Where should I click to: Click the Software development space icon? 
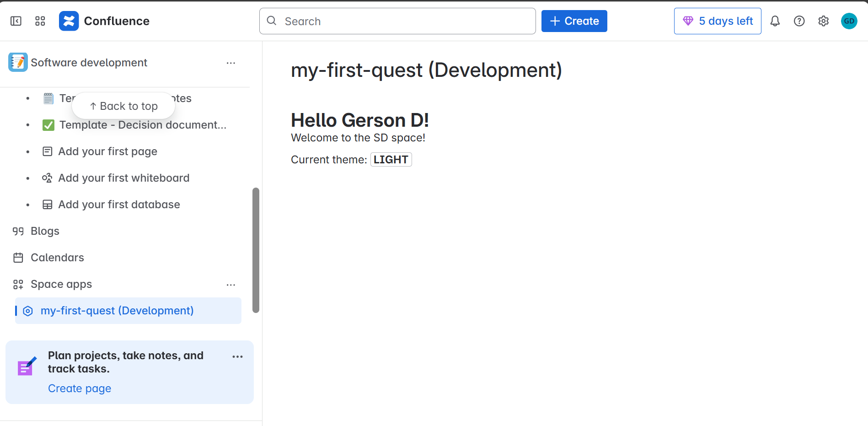18,62
